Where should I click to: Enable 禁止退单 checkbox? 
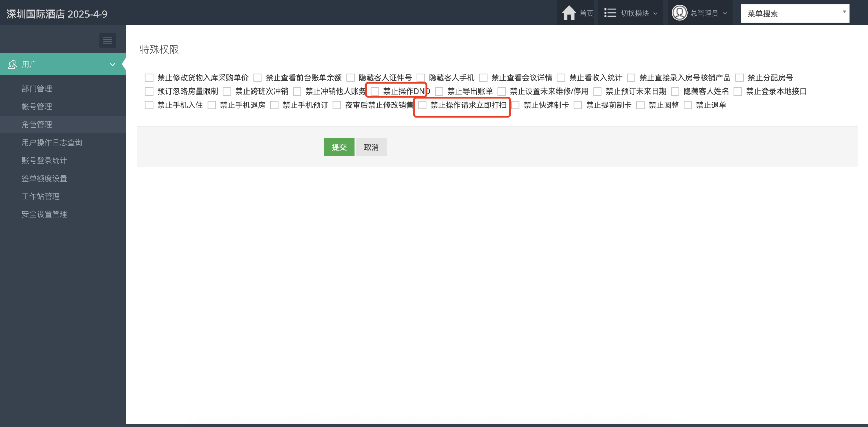688,105
